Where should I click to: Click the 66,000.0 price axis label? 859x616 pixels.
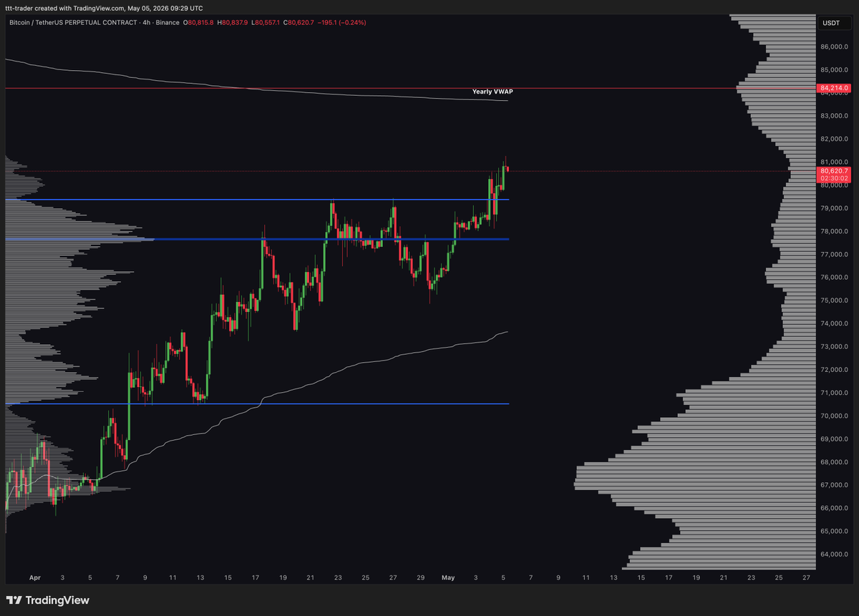[835, 508]
